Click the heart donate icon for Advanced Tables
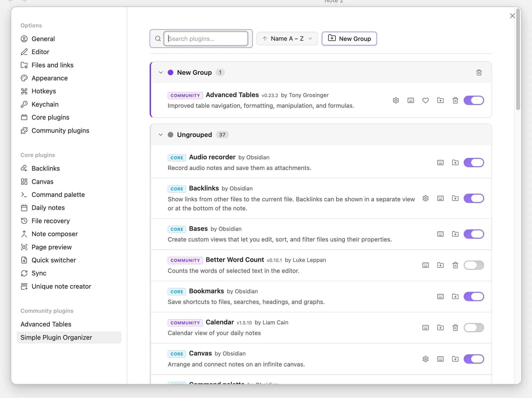The image size is (532, 398). pos(425,100)
